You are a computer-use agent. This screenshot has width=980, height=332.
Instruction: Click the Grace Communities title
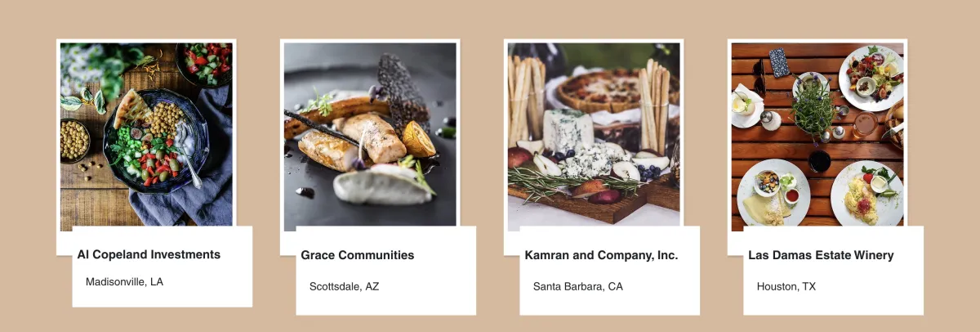pyautogui.click(x=357, y=255)
